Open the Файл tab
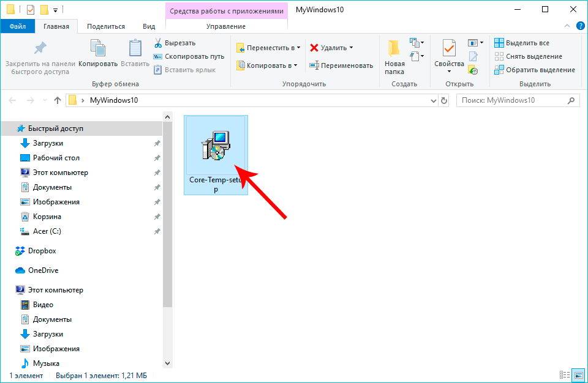 click(x=18, y=26)
